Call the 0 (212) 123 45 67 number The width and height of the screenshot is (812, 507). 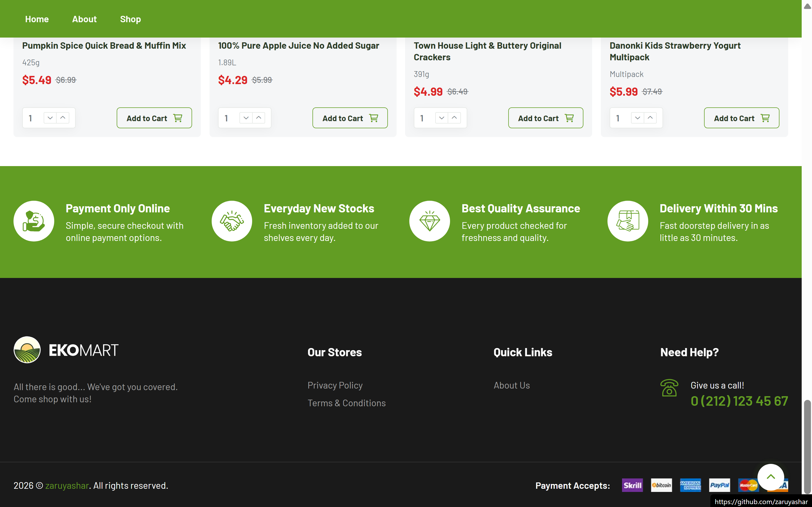[739, 401]
